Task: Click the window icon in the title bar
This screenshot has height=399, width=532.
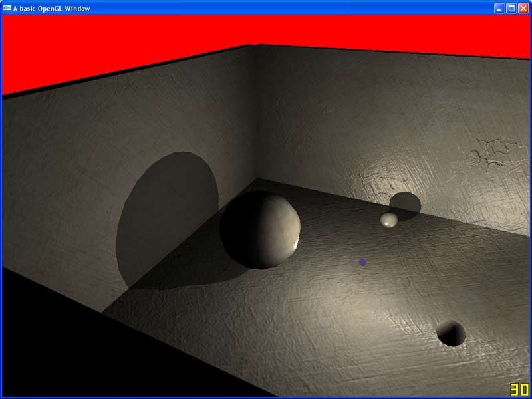Action: (7, 8)
